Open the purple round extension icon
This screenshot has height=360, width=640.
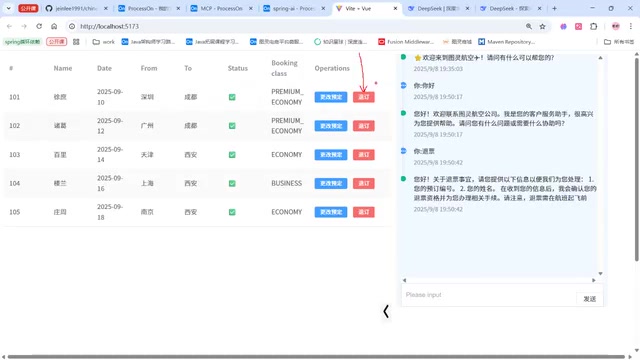pos(563,26)
